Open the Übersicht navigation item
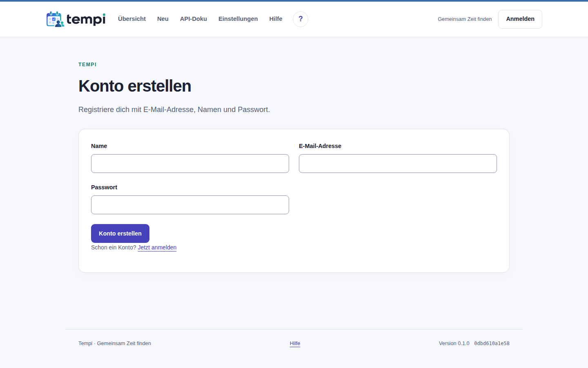 coord(132,19)
